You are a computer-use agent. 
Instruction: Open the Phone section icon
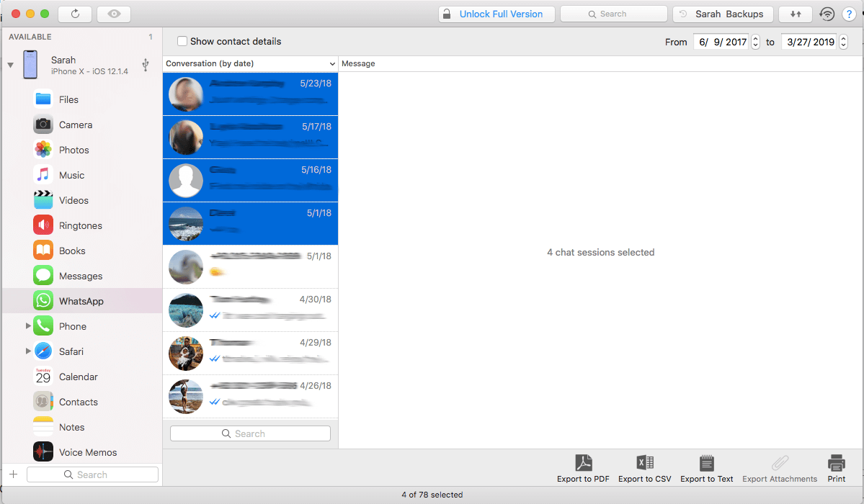pyautogui.click(x=43, y=326)
